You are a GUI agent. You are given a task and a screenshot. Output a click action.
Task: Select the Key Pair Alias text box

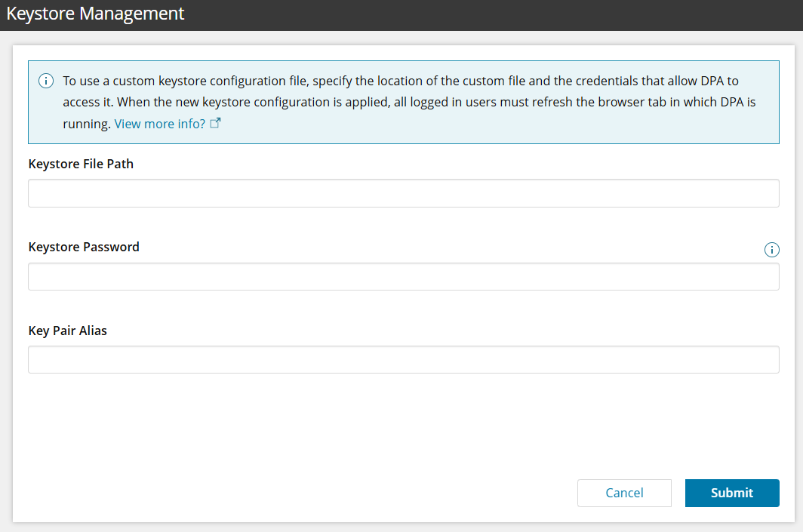click(403, 359)
